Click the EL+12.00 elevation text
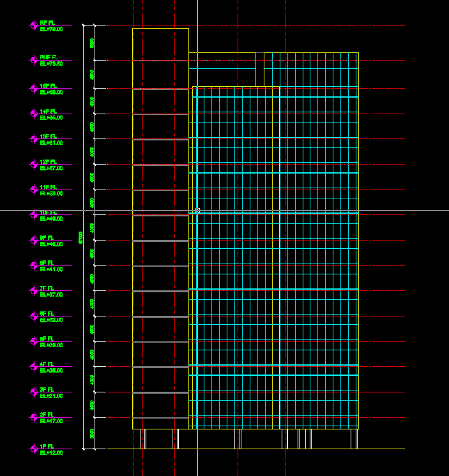Viewport: 449px width, 476px height. (x=51, y=453)
